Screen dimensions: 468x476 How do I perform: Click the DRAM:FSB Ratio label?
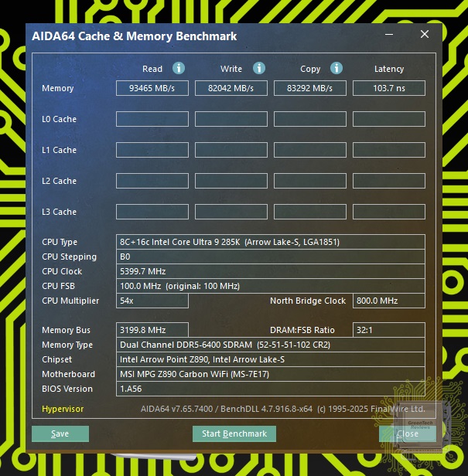(x=302, y=330)
